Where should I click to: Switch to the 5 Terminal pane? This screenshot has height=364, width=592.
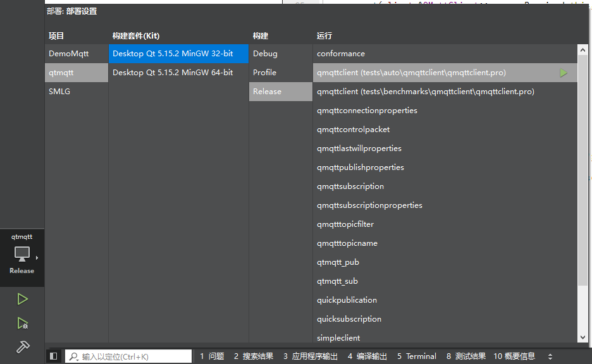pyautogui.click(x=417, y=356)
